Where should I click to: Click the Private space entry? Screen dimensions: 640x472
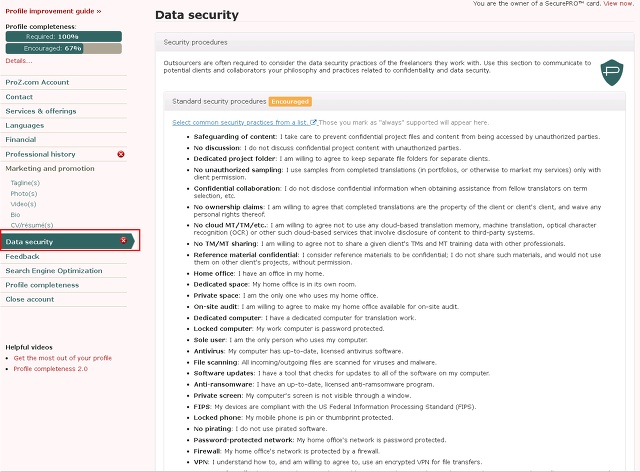click(286, 296)
